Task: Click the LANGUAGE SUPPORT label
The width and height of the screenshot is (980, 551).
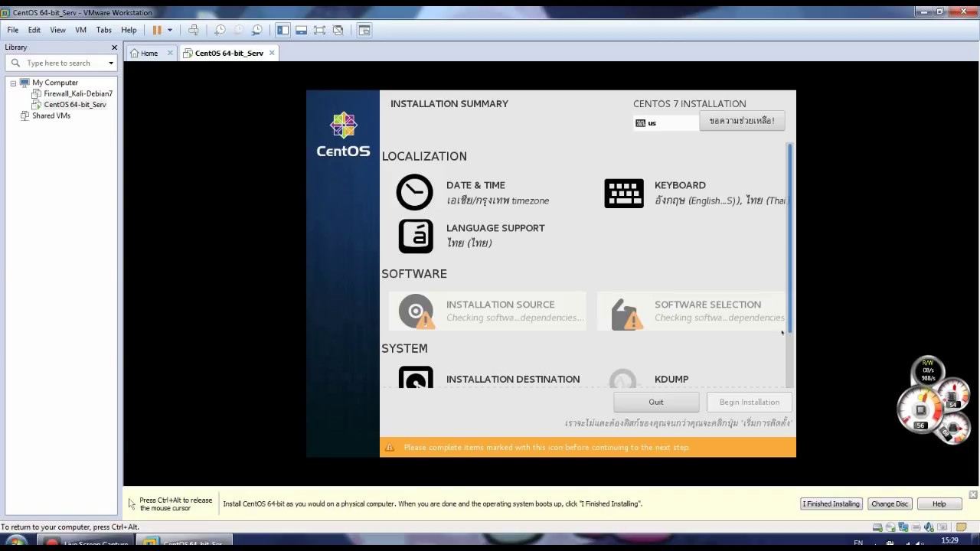Action: (495, 228)
